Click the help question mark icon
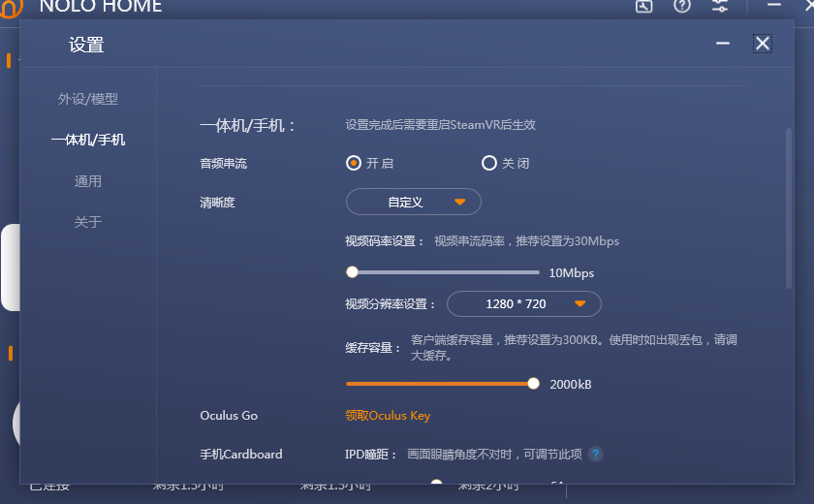The width and height of the screenshot is (814, 504). click(682, 6)
